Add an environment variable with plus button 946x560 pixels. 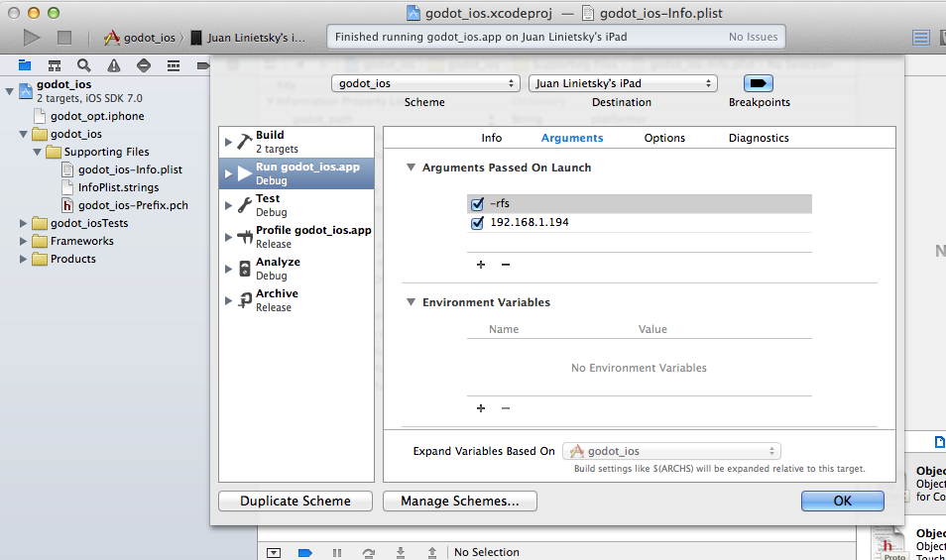[x=481, y=407]
